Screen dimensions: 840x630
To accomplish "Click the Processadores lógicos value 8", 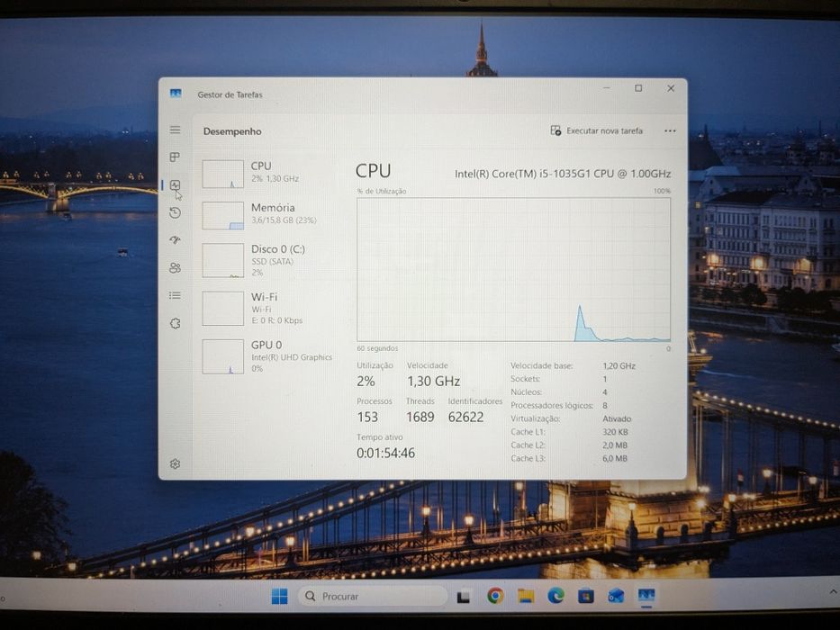I will coord(605,406).
